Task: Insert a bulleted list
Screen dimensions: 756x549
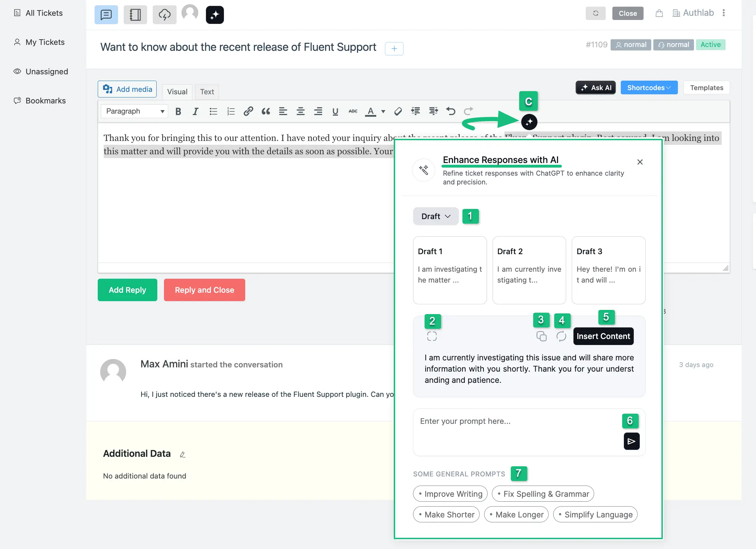Action: coord(213,111)
